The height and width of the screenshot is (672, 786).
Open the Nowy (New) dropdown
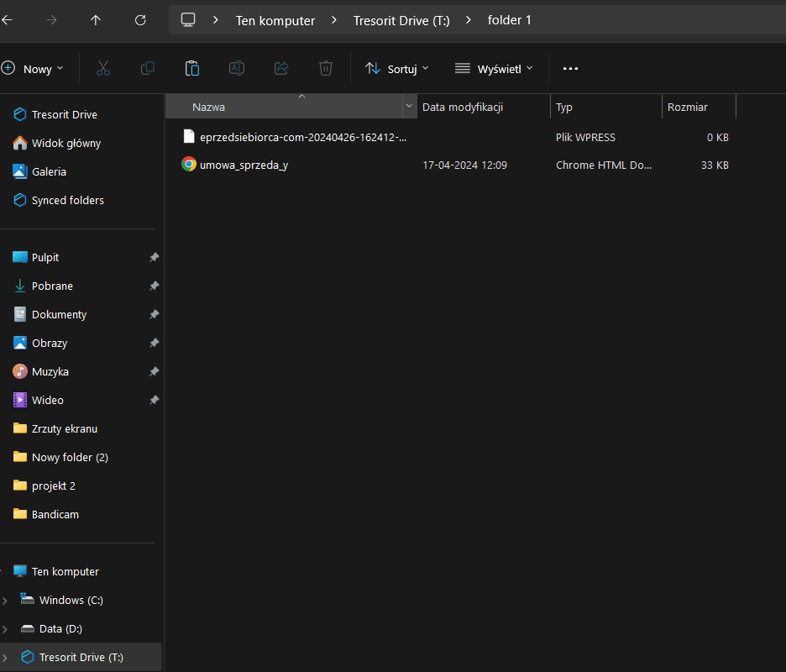point(34,69)
